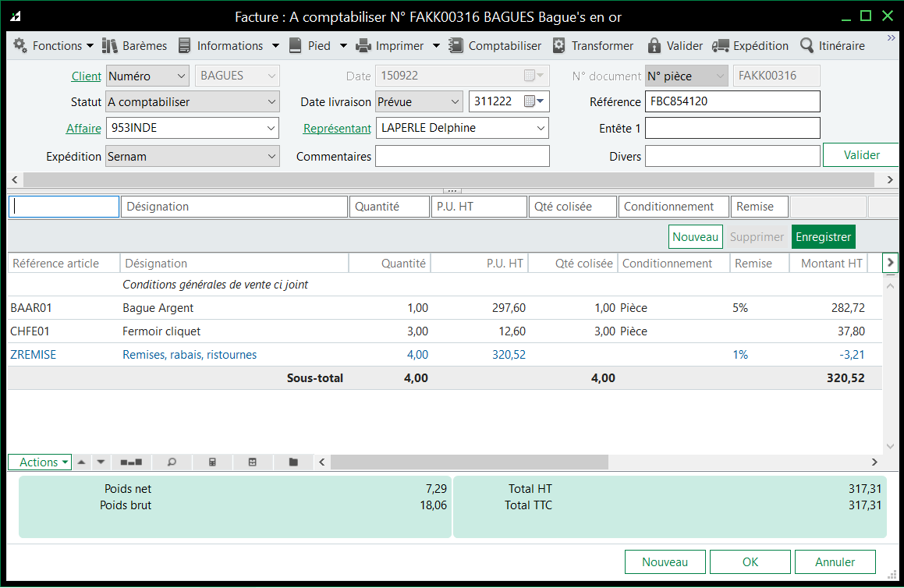This screenshot has height=588, width=904.
Task: Click the Nouveau button next to OK
Action: coord(665,562)
